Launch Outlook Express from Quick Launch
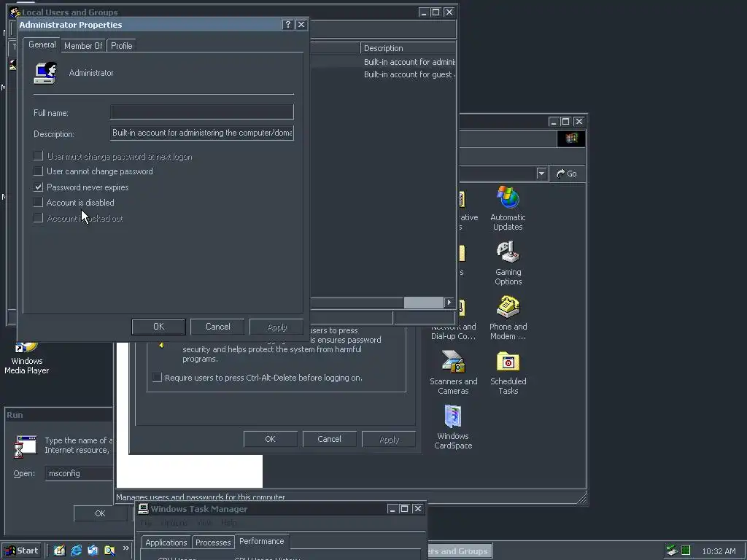The width and height of the screenshot is (747, 560). point(93,551)
